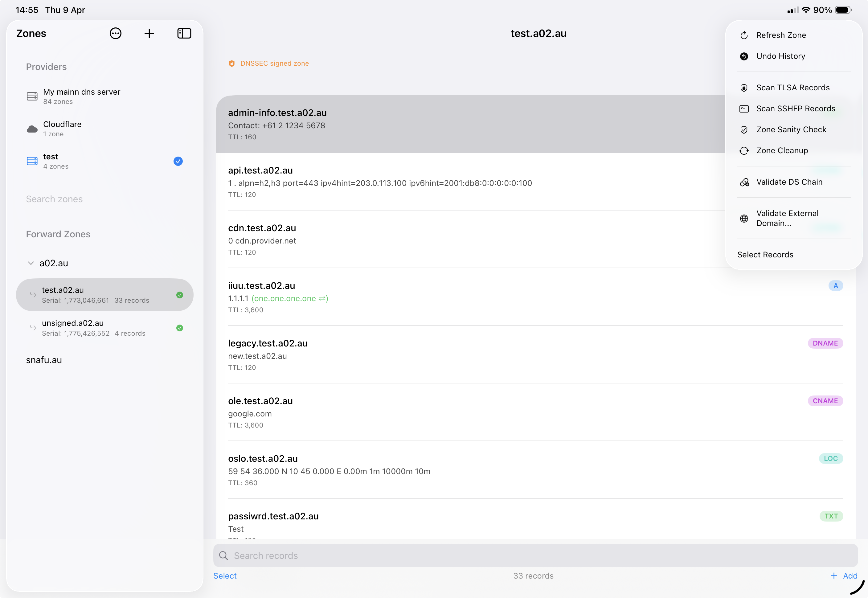This screenshot has width=868, height=598.
Task: Click the Undo History icon
Action: tap(744, 56)
